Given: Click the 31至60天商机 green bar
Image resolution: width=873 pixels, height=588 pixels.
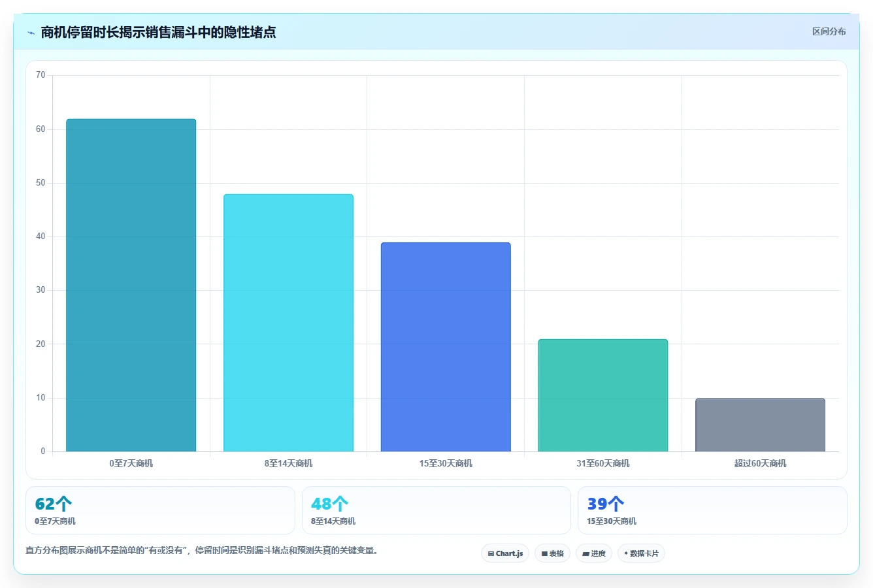Looking at the screenshot, I should coord(603,395).
